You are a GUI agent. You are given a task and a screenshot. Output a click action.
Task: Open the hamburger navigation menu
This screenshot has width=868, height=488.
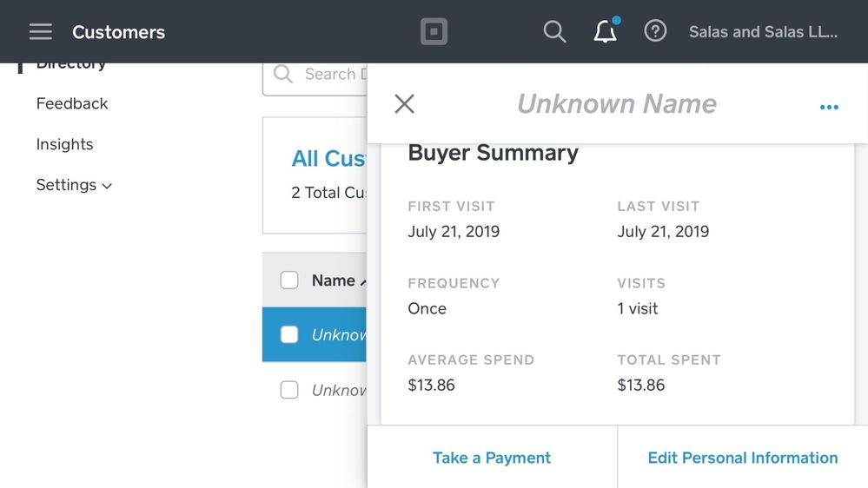pyautogui.click(x=41, y=32)
